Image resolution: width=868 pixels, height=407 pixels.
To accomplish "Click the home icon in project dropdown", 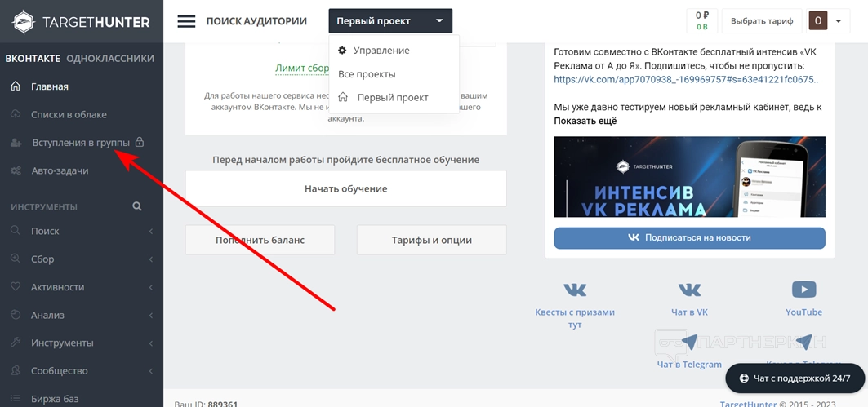I will [x=343, y=97].
